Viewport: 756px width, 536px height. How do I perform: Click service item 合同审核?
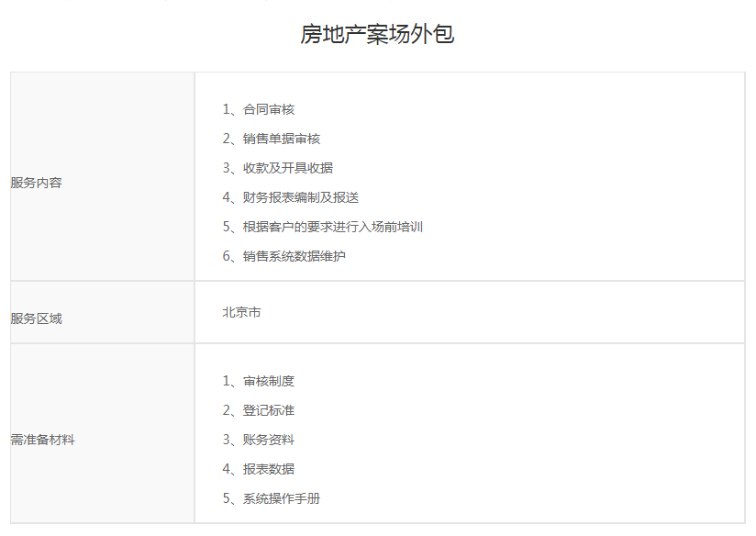(x=269, y=109)
